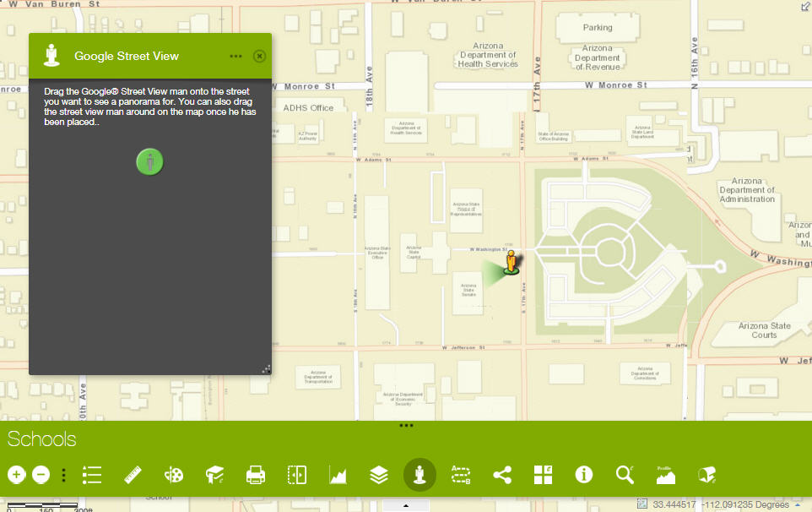Open the Layer List widget
Image resolution: width=812 pixels, height=512 pixels.
(378, 475)
